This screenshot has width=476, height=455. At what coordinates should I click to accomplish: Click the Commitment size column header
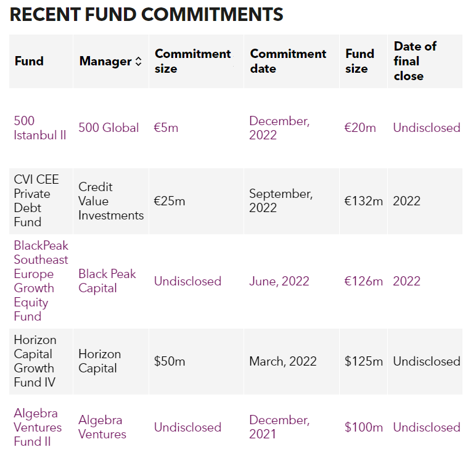[x=193, y=61]
